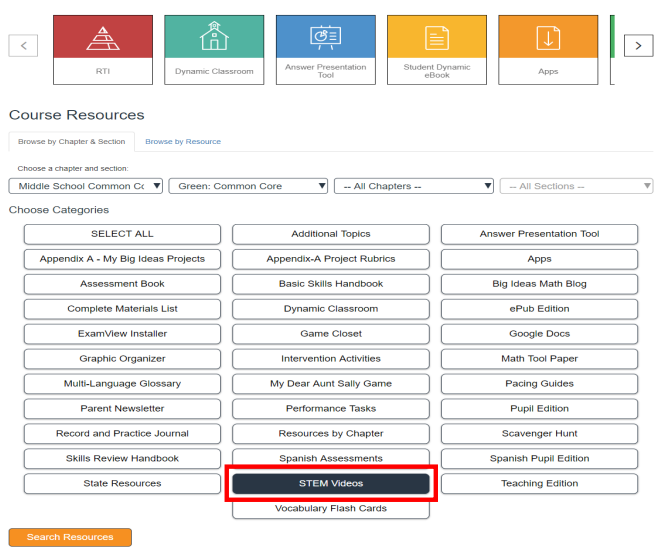Select the Performance Tasks category

click(331, 408)
